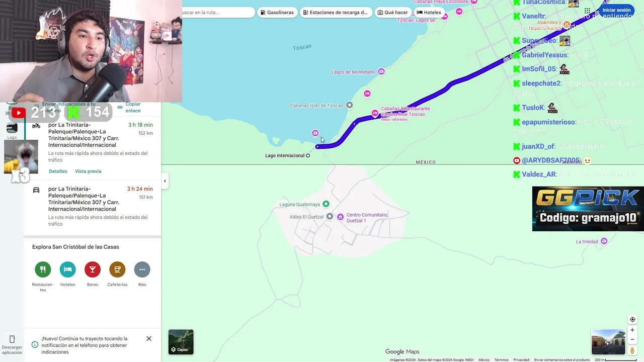Click the Explora San Cristóbal de las Casas heading

click(75, 247)
